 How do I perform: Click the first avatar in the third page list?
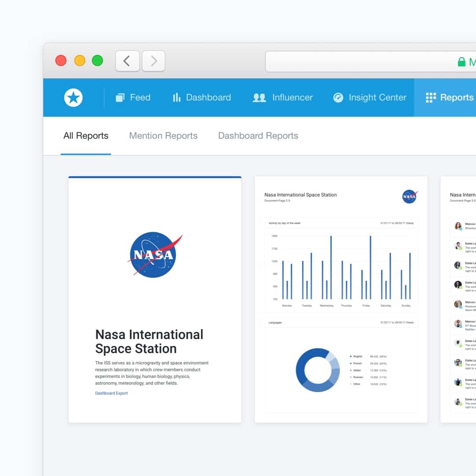pos(458,226)
